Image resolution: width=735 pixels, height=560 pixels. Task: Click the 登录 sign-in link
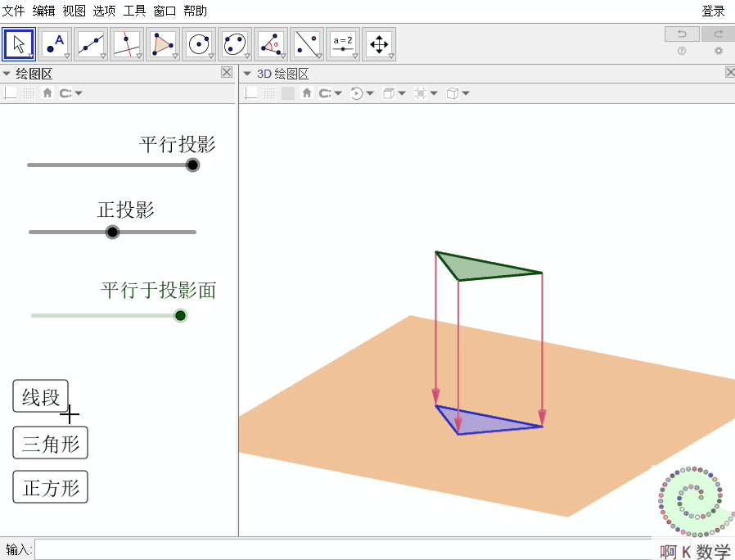[x=713, y=11]
